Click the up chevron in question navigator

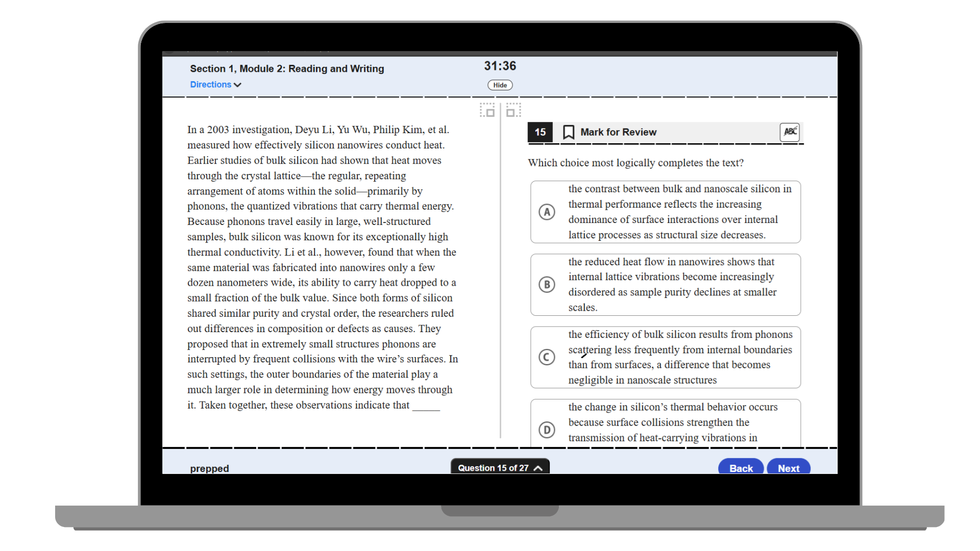coord(538,468)
